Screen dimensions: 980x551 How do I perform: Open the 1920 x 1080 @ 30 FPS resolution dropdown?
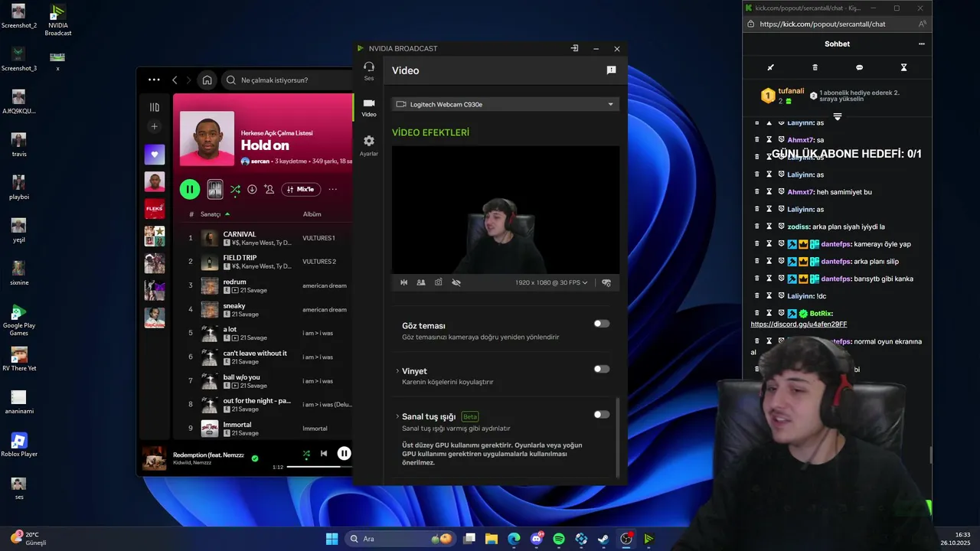pos(551,282)
